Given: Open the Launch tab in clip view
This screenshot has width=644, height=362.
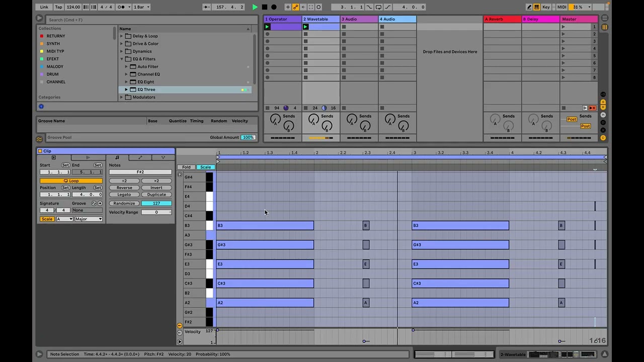Looking at the screenshot, I should (x=88, y=158).
